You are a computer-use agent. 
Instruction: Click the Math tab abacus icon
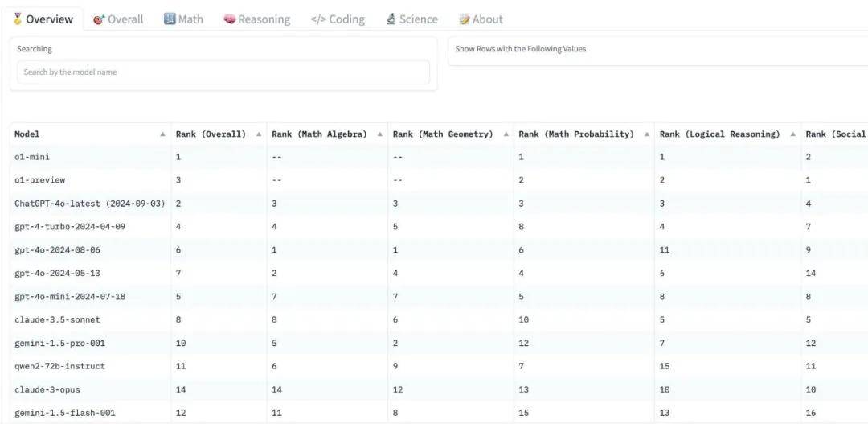coord(170,19)
